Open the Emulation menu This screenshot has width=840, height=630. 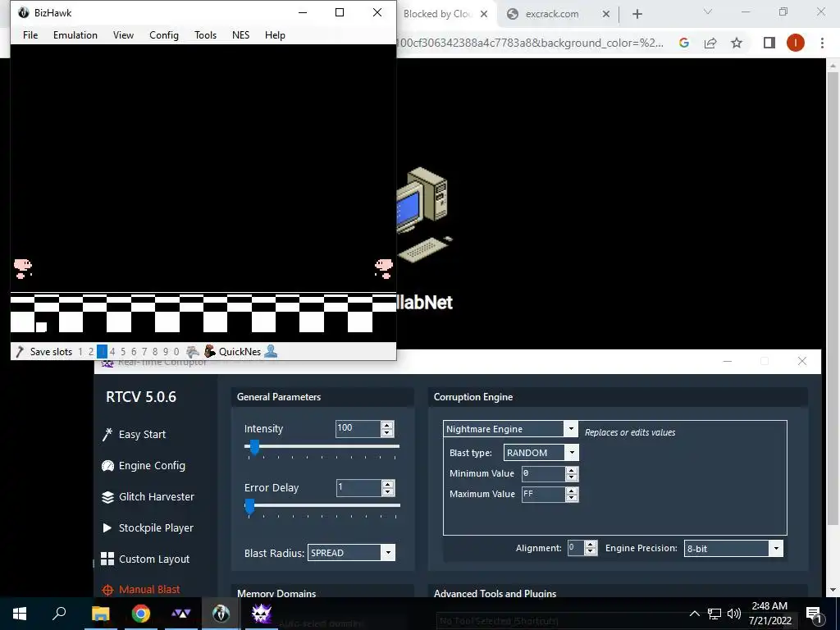[75, 34]
